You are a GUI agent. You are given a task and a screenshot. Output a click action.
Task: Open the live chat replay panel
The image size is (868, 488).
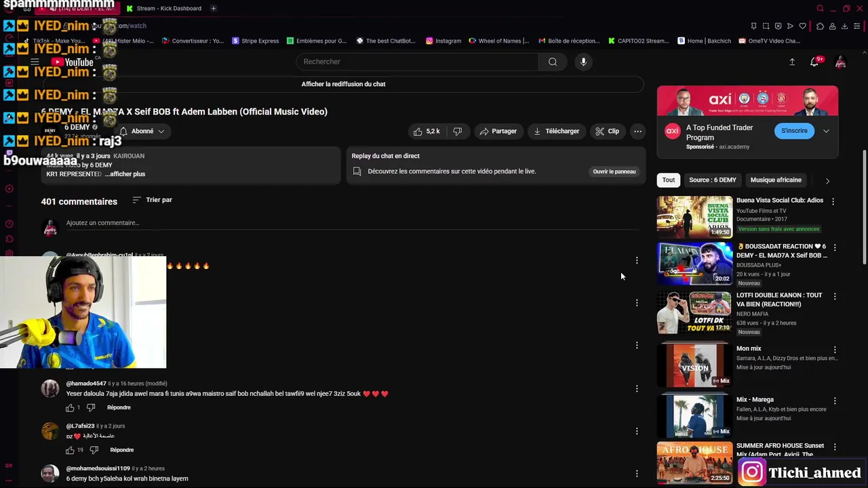point(614,171)
